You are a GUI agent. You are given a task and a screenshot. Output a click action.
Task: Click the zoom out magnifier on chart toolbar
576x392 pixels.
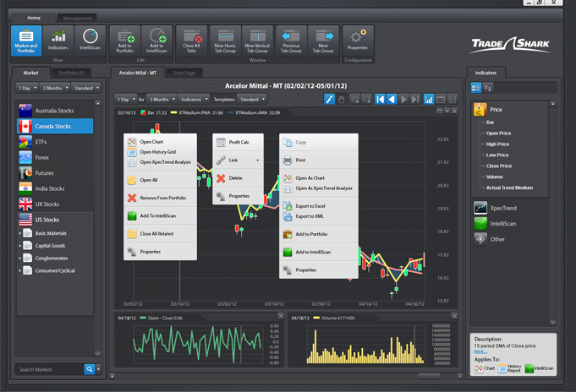point(366,99)
